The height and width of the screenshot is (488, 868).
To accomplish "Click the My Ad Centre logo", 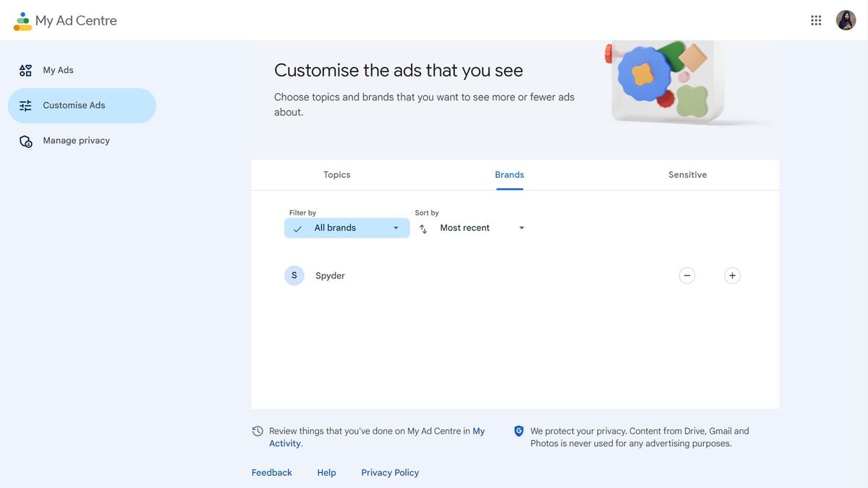I will [x=65, y=20].
